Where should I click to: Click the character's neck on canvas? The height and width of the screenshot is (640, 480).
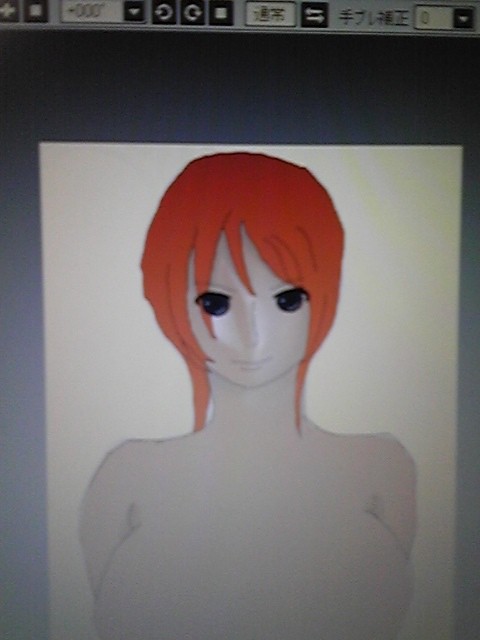[x=255, y=408]
